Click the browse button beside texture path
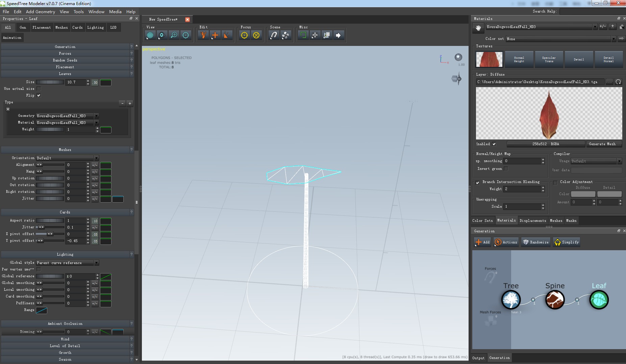This screenshot has height=364, width=626. click(609, 82)
